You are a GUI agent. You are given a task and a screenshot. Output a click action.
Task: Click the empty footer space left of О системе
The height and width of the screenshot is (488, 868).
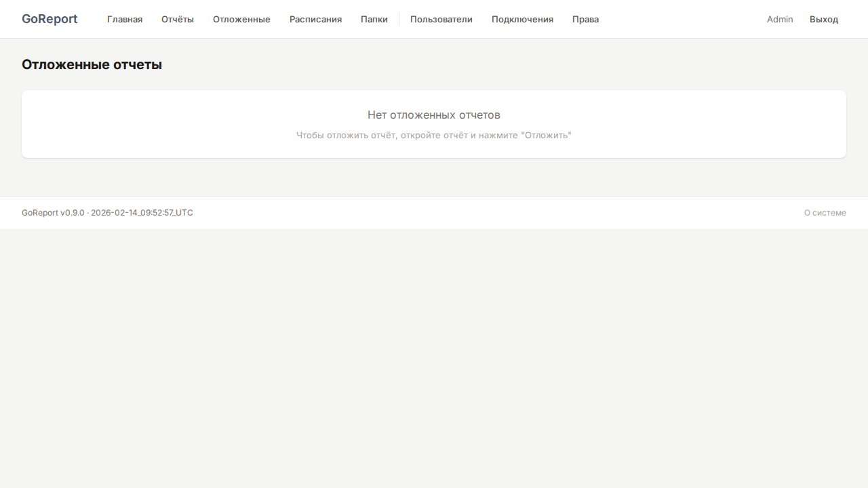(x=495, y=213)
